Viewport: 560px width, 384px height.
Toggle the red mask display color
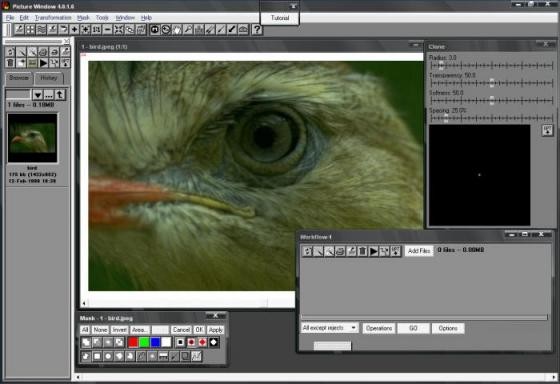click(133, 342)
